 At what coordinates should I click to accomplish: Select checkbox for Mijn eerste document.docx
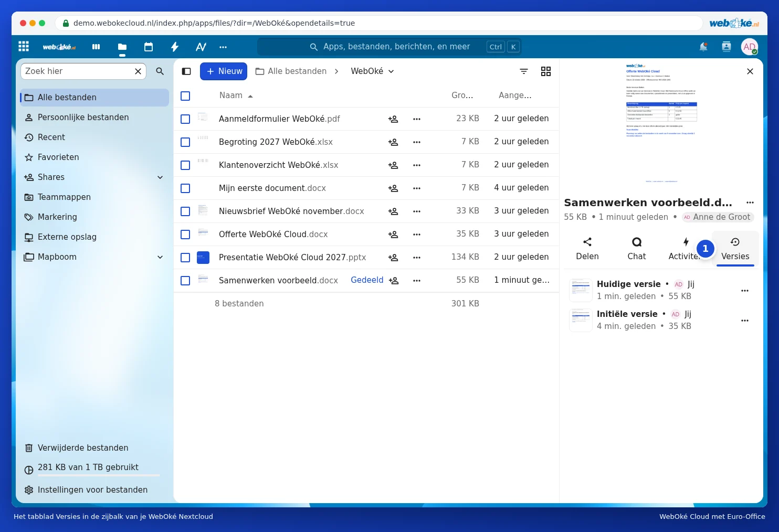(x=185, y=188)
